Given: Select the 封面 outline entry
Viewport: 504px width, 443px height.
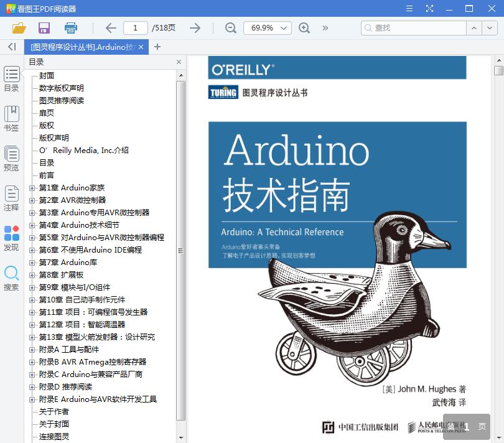Looking at the screenshot, I should (x=47, y=75).
